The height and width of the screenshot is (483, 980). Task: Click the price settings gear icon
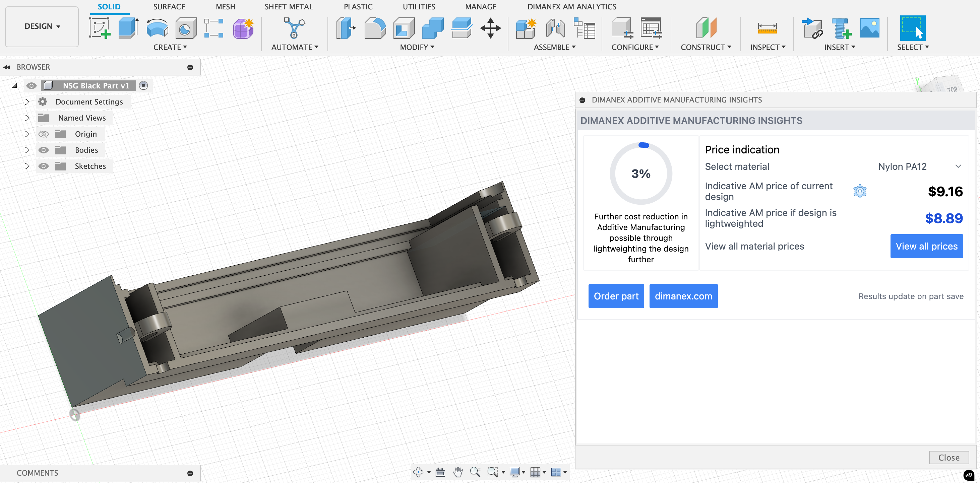click(x=859, y=191)
